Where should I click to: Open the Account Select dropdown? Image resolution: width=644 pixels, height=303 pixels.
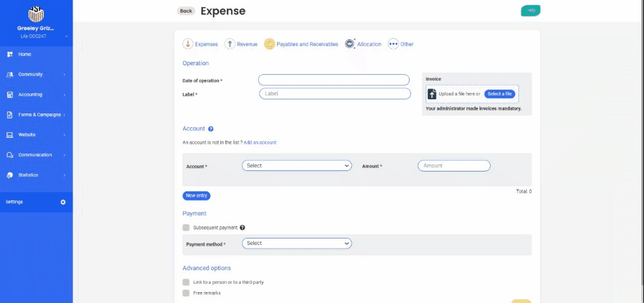[296, 166]
